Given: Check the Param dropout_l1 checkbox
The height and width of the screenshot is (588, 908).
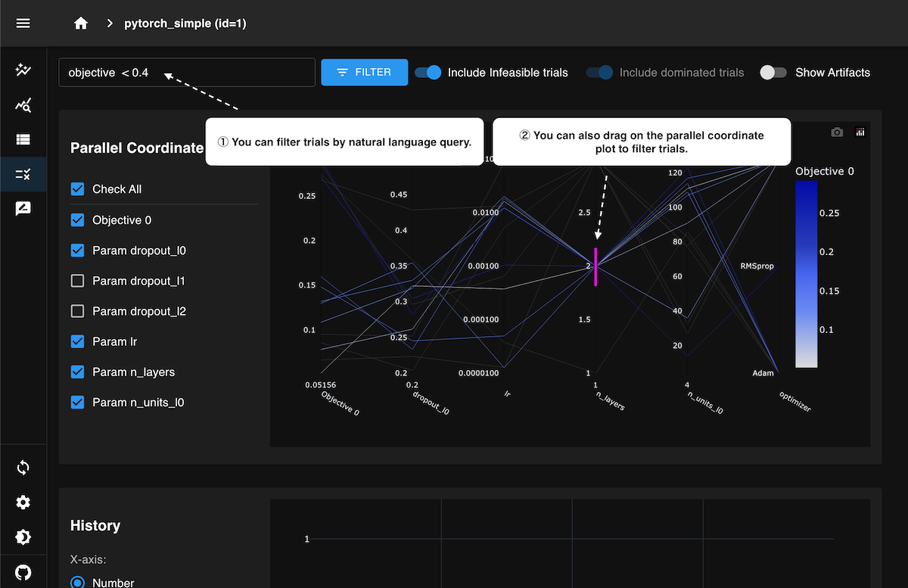Looking at the screenshot, I should click(77, 281).
